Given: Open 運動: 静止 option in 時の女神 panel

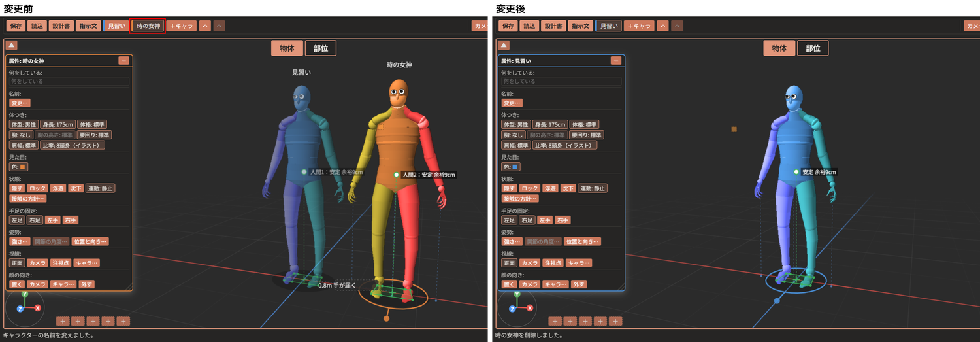Looking at the screenshot, I should 100,188.
